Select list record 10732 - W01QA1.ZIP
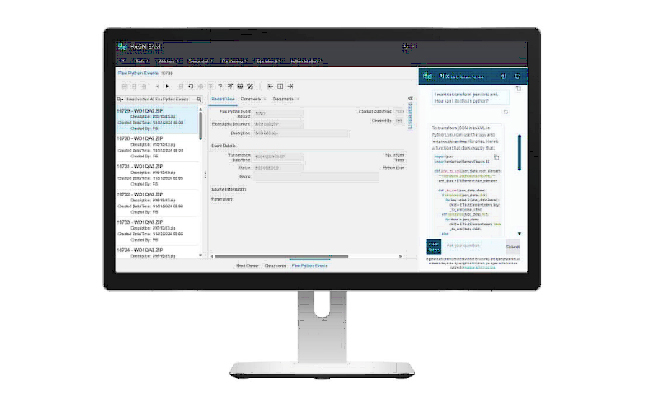This screenshot has height=400, width=645. [x=158, y=203]
